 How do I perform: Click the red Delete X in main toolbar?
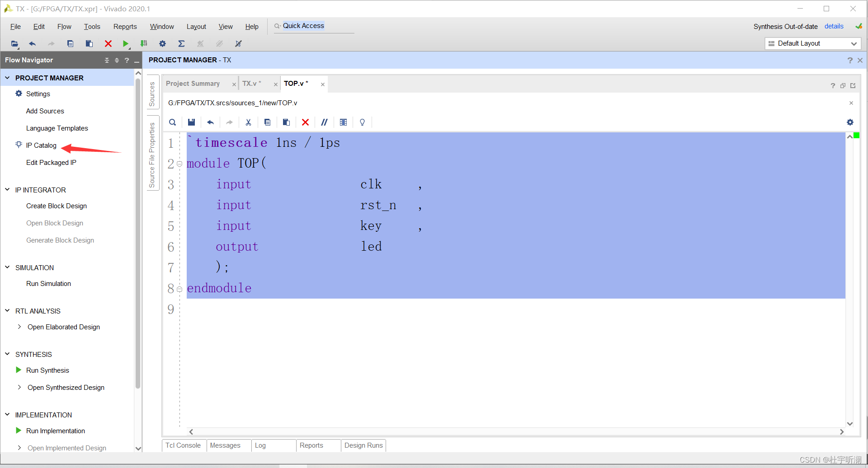coord(108,44)
